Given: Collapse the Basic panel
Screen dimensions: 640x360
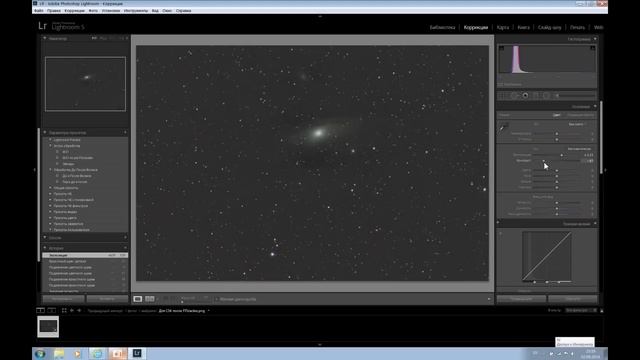Looking at the screenshot, I should (x=595, y=107).
